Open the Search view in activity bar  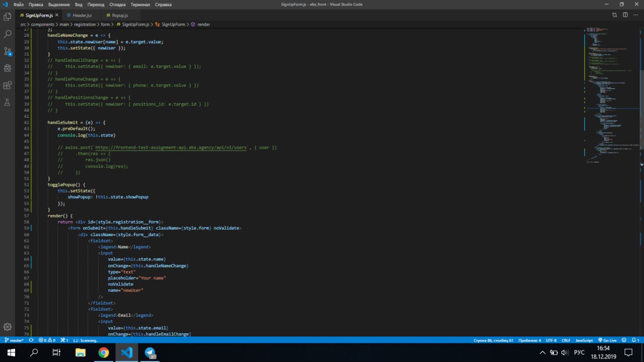[x=8, y=34]
